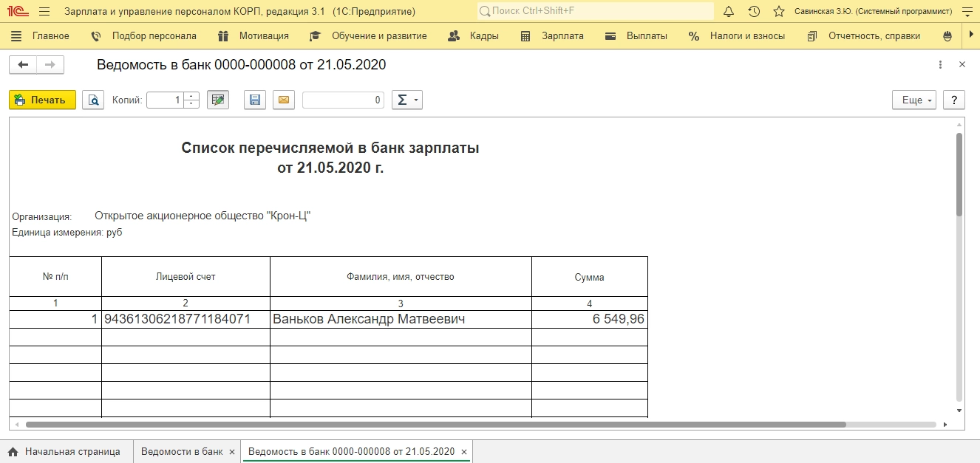Click the section icon after Отчетность, справки

pos(948,35)
